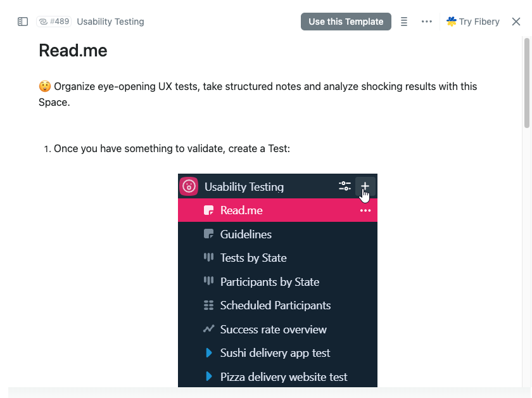
Task: Click the Use this Template button
Action: point(346,21)
